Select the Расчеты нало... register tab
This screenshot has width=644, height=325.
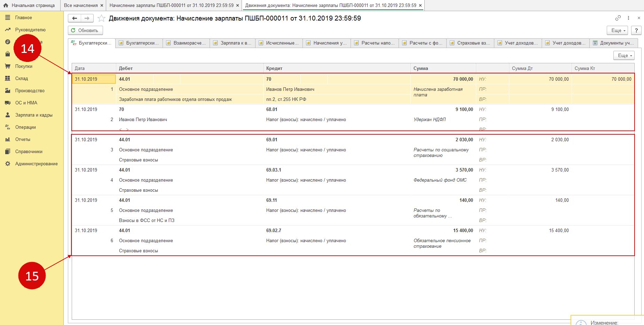coord(375,43)
